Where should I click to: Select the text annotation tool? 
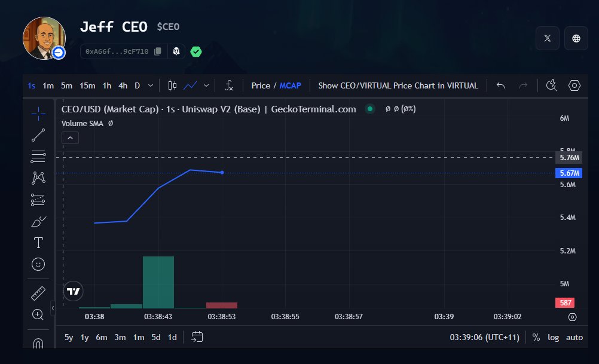click(x=38, y=243)
